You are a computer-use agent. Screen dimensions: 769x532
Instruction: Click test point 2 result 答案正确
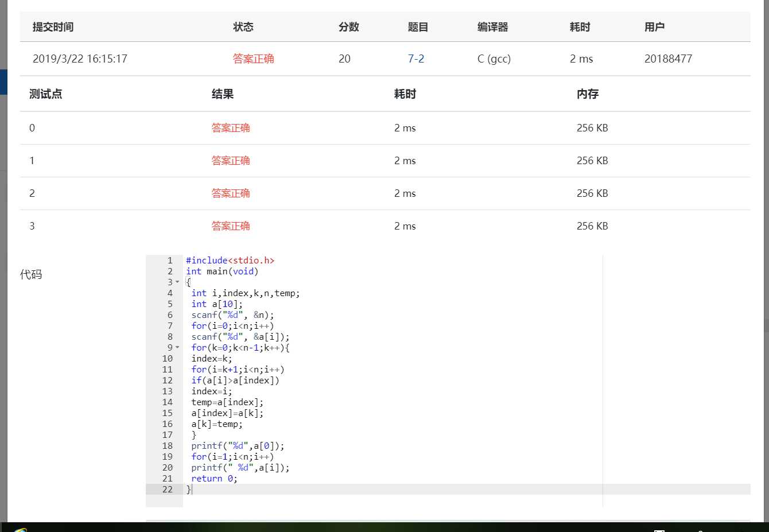[x=231, y=193]
